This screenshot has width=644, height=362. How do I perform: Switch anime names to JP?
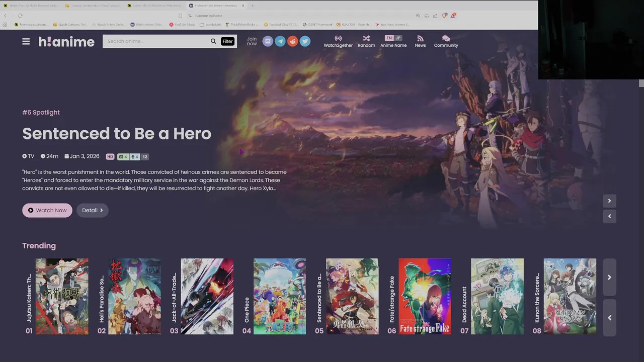[398, 38]
